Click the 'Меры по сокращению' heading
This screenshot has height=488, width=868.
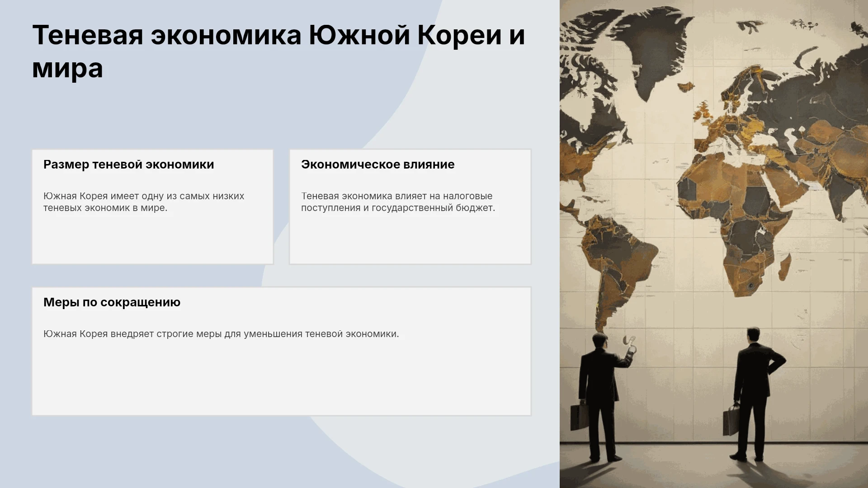coord(112,302)
